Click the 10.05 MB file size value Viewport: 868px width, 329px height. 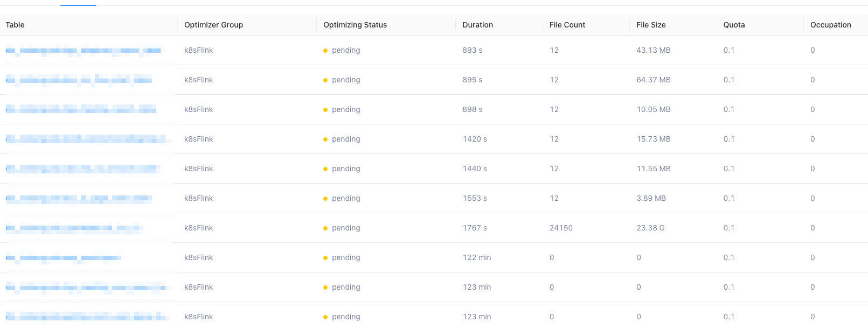pos(654,109)
